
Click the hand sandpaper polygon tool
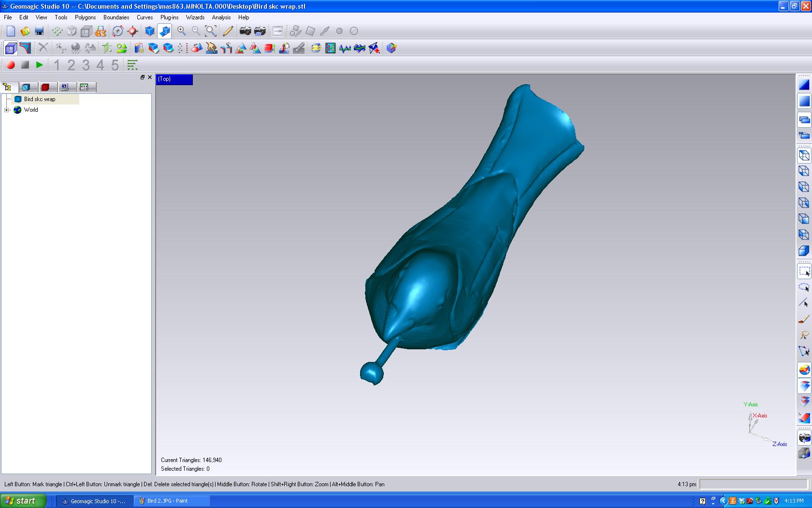[211, 48]
